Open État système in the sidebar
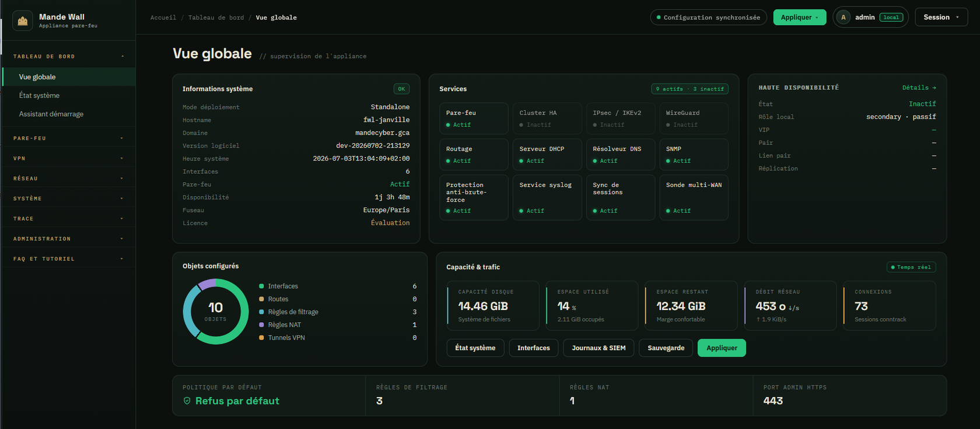980x429 pixels. point(69,96)
